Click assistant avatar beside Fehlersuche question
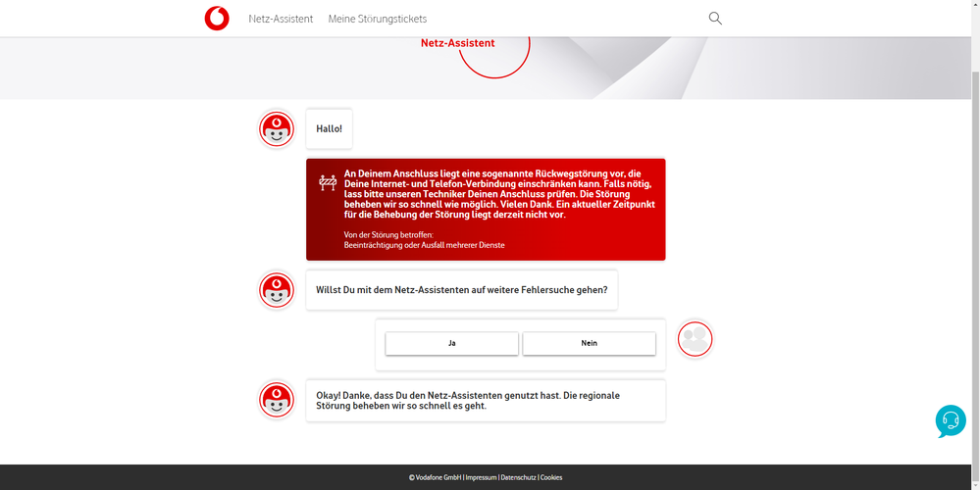Viewport: 980px width, 490px height. tap(277, 290)
